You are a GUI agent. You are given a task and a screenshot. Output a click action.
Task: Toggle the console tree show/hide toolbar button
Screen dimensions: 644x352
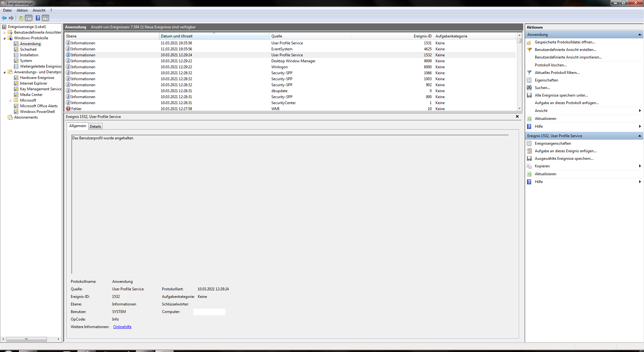pos(29,18)
